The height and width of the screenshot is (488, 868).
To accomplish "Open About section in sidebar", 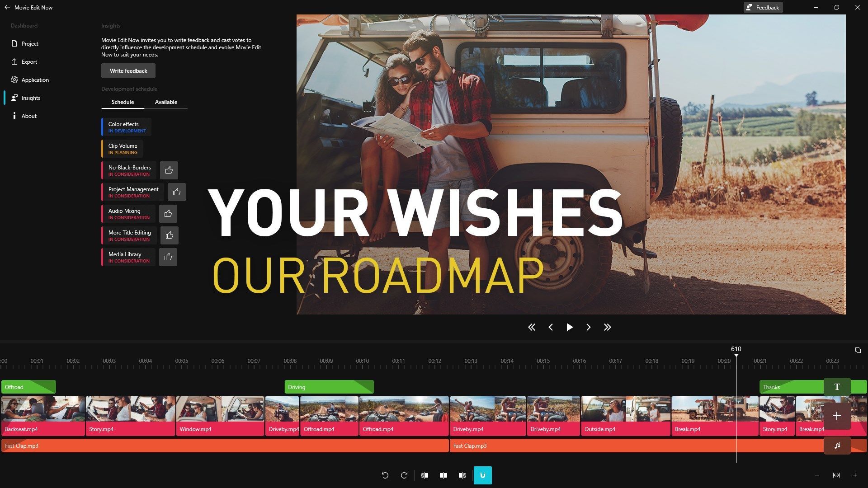I will point(28,116).
